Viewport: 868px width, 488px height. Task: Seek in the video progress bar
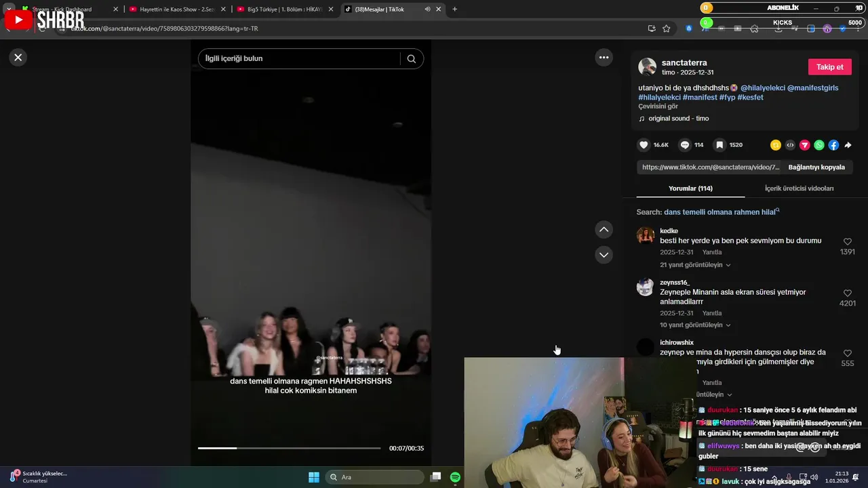click(x=289, y=448)
